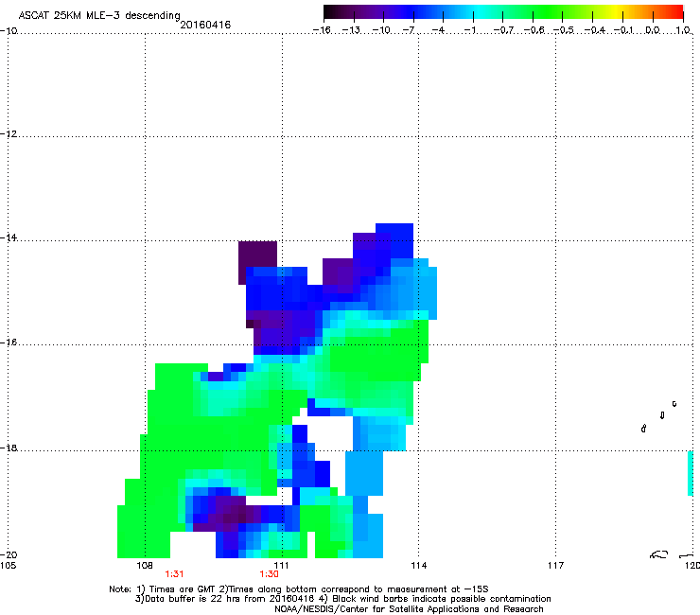Click the title "ASCAT 25KM MLE-3 descending"
The height and width of the screenshot is (615, 700).
coord(99,16)
